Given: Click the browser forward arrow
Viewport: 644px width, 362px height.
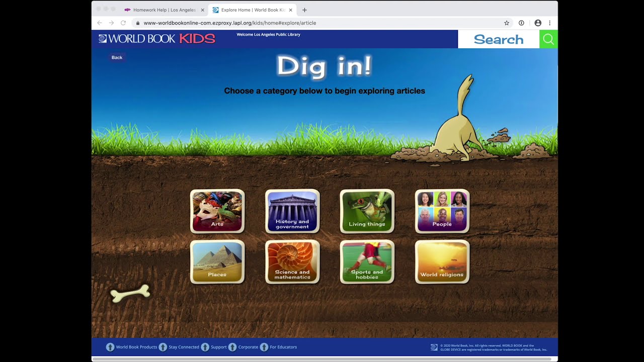Looking at the screenshot, I should pos(111,23).
